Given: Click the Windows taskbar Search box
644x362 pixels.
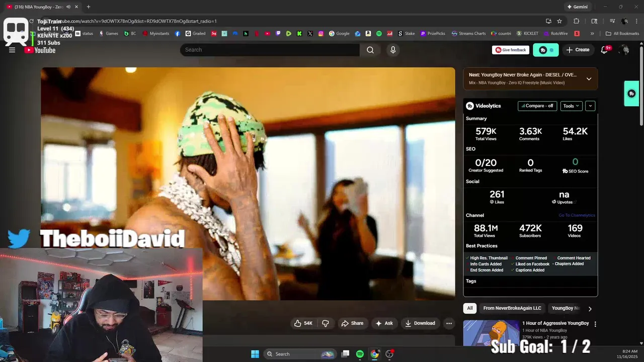Looking at the screenshot, I should pyautogui.click(x=301, y=354).
